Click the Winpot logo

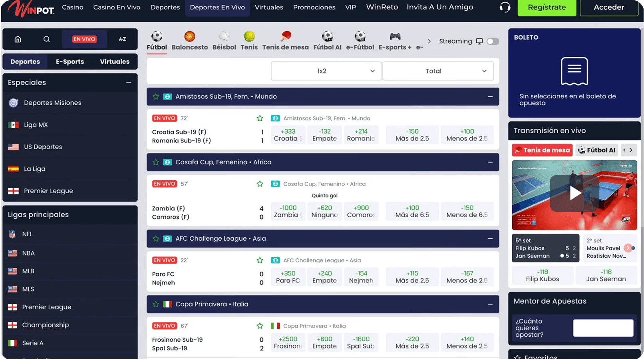click(x=31, y=8)
